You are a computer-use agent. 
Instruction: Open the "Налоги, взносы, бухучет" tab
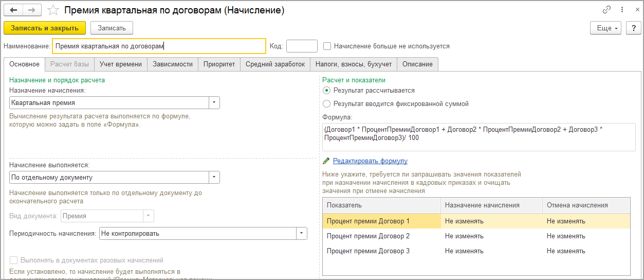point(354,64)
